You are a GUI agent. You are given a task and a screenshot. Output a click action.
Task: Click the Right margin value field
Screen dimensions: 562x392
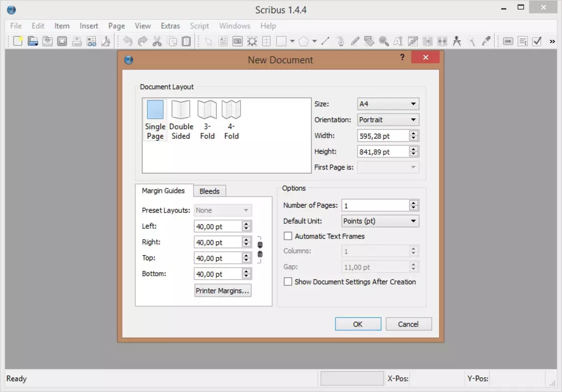(218, 242)
